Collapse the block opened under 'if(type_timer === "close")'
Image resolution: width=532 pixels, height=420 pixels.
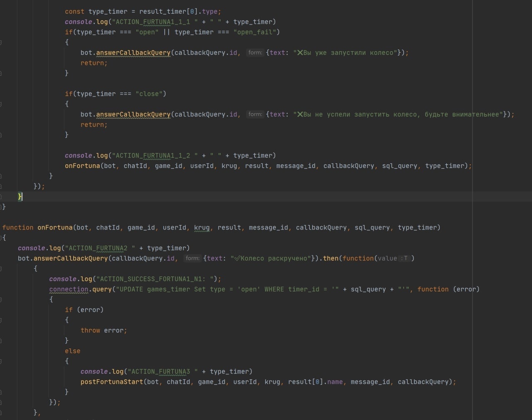(x=1, y=104)
